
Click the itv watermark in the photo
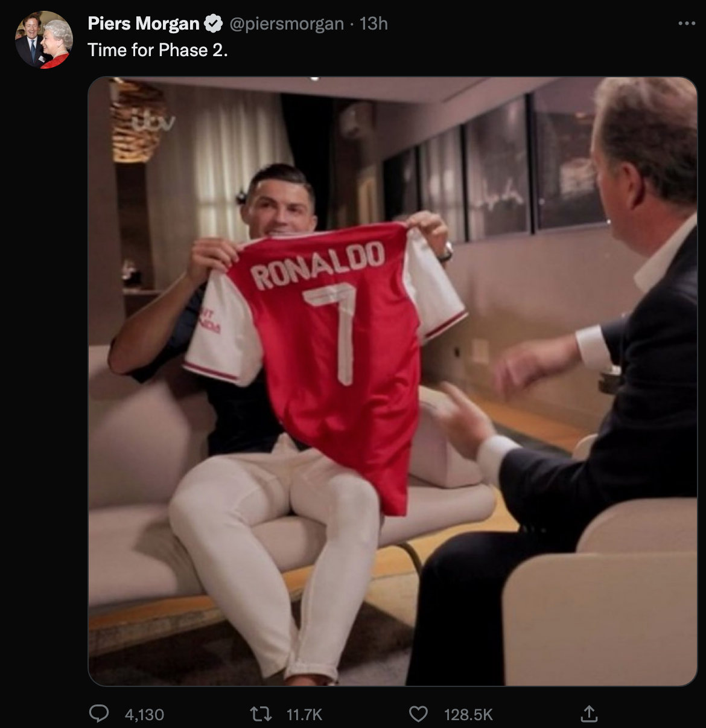[x=154, y=123]
